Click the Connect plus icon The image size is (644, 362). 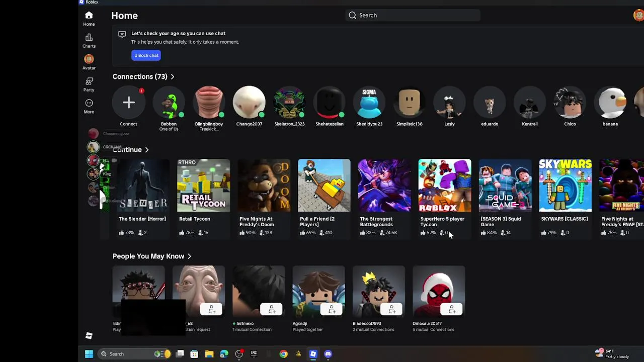tap(129, 103)
